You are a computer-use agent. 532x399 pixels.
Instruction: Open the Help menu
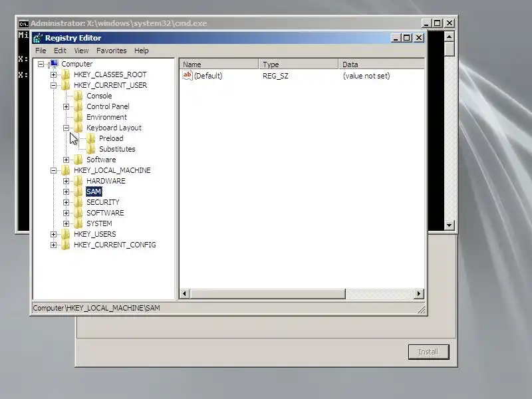142,51
